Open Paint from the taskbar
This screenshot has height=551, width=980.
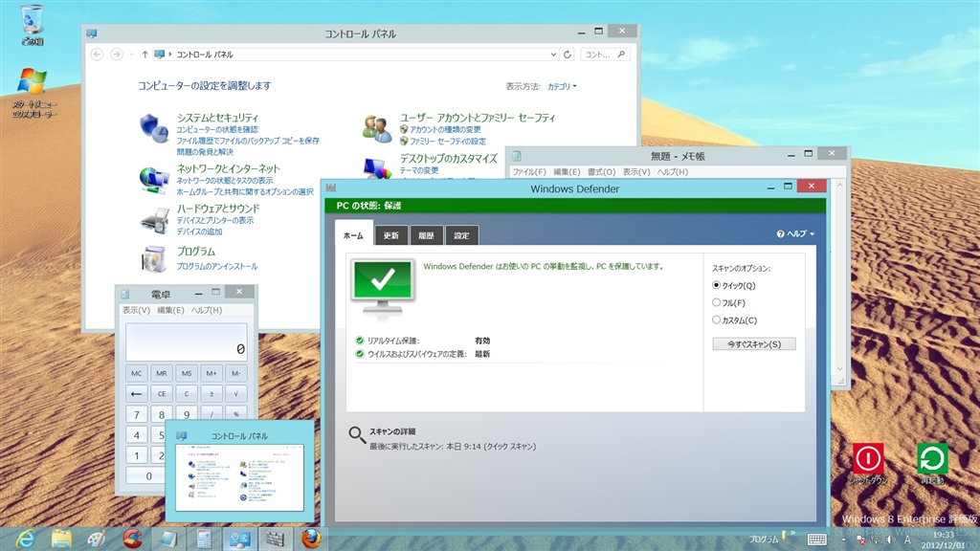coord(97,539)
